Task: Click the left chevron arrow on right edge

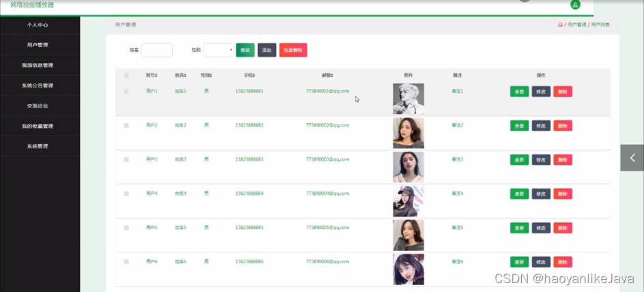Action: (632, 157)
